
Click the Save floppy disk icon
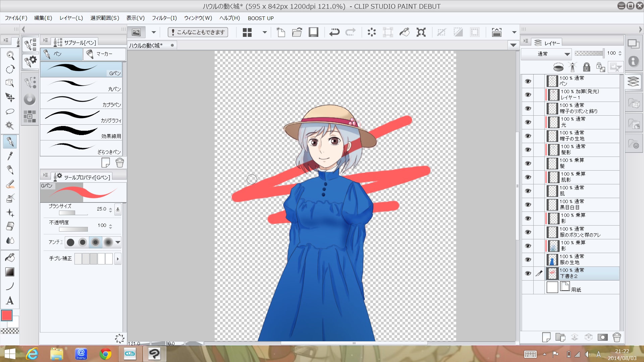tap(313, 32)
